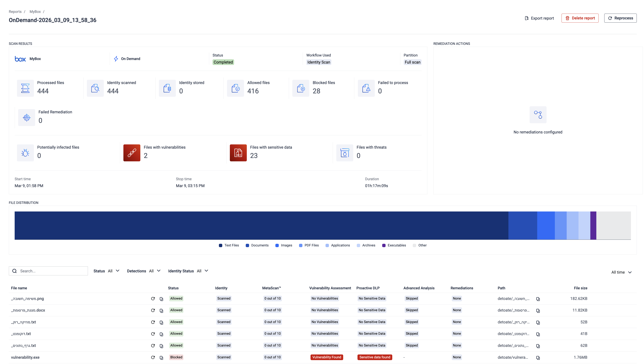Copy file name of vulnerability.exe

(x=161, y=357)
